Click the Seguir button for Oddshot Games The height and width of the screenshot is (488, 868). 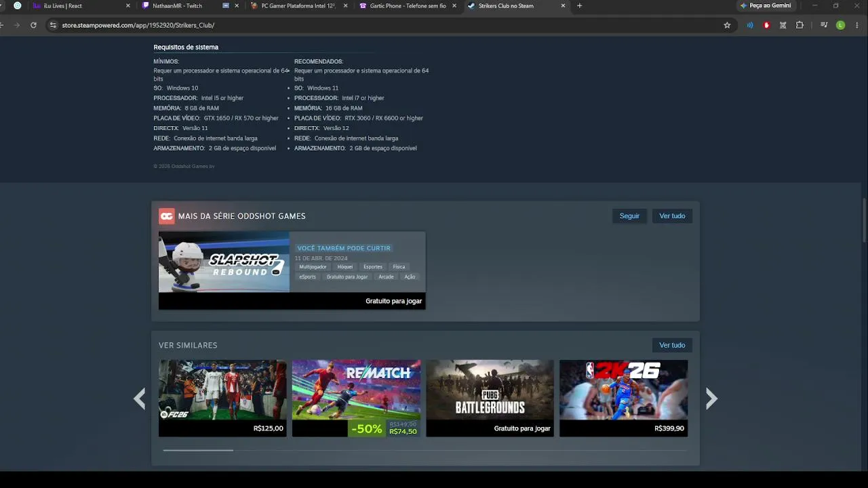[x=629, y=216]
